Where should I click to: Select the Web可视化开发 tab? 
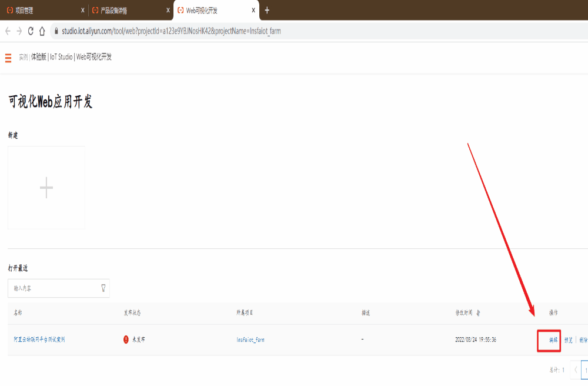tap(216, 10)
